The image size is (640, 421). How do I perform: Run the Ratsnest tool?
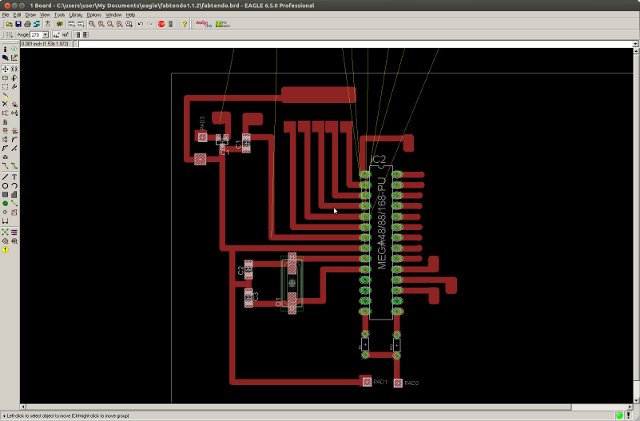(x=5, y=232)
